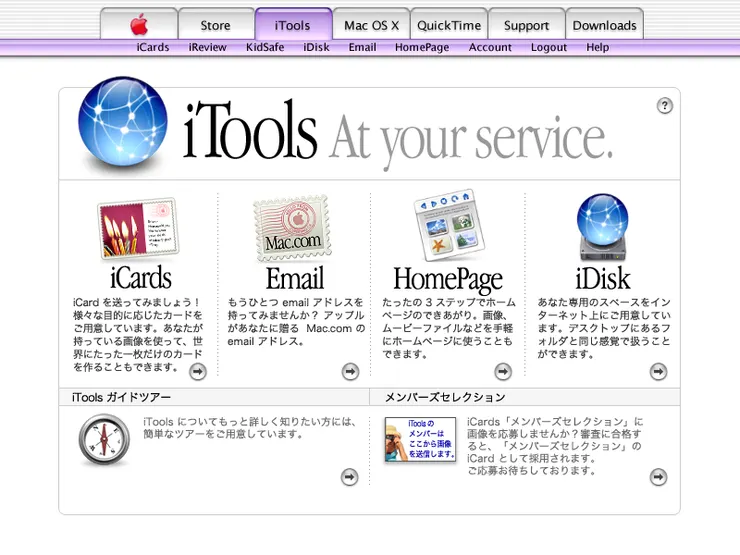Click the arrow button in the guided tour section
The width and height of the screenshot is (740, 555).
tap(349, 477)
